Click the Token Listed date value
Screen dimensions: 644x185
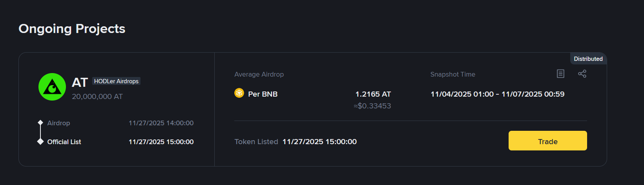click(x=319, y=142)
